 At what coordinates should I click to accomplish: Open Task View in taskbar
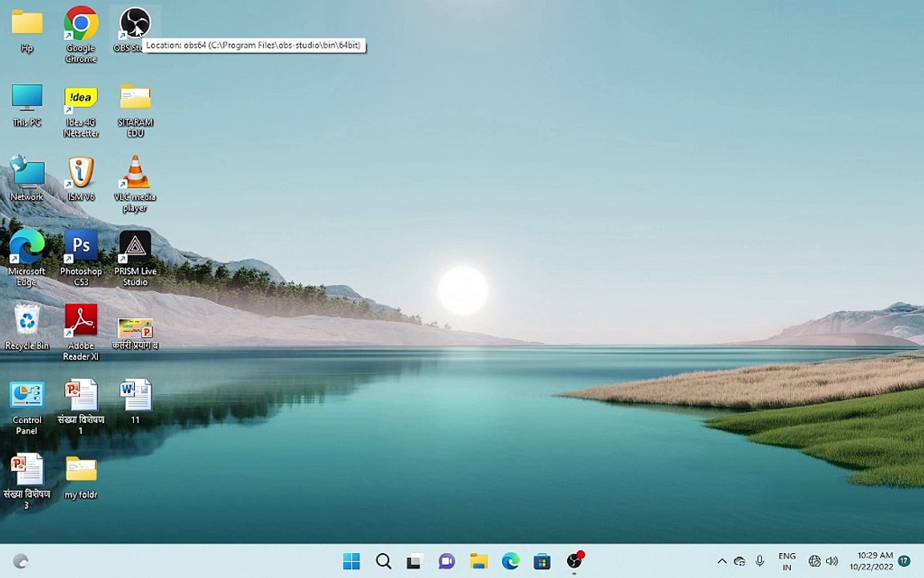[x=415, y=561]
